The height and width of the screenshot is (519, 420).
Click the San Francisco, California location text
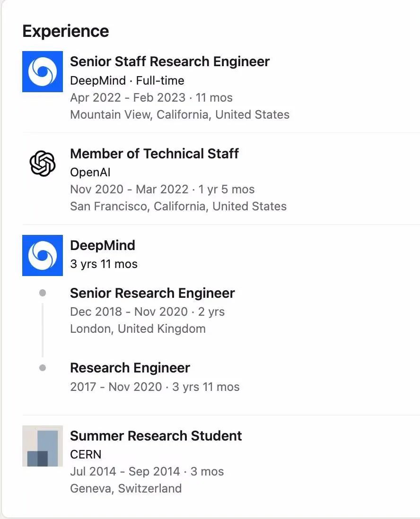coord(178,207)
